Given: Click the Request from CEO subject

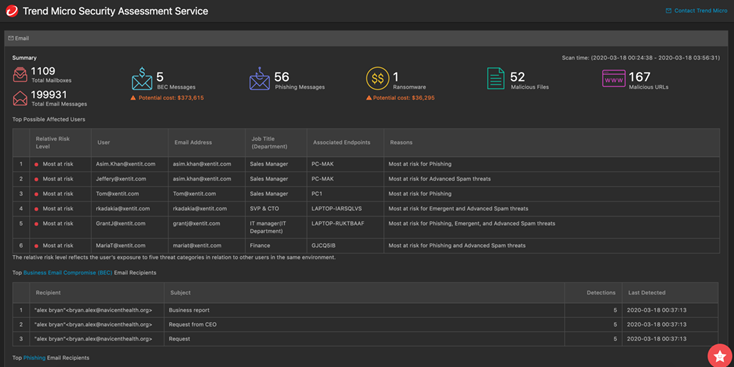Looking at the screenshot, I should click(x=192, y=324).
